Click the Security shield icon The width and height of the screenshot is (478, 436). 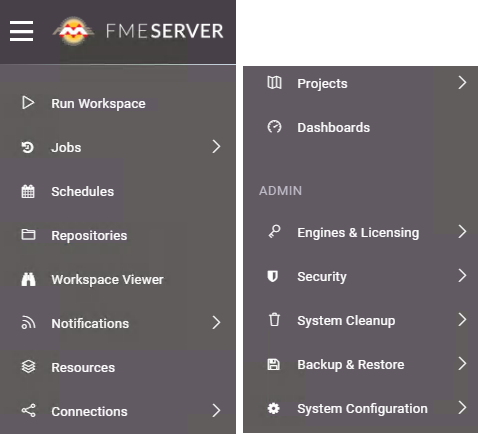pyautogui.click(x=273, y=276)
